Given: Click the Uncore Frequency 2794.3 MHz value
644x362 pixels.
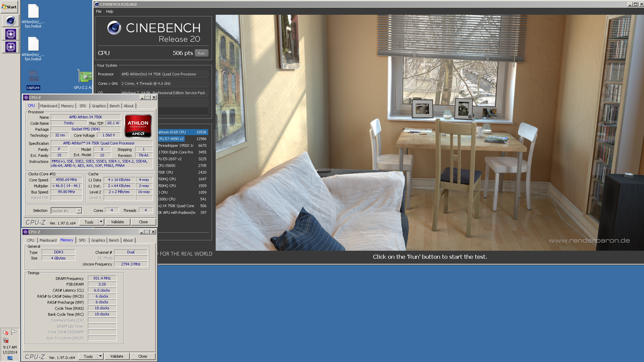Looking at the screenshot, I should click(131, 264).
